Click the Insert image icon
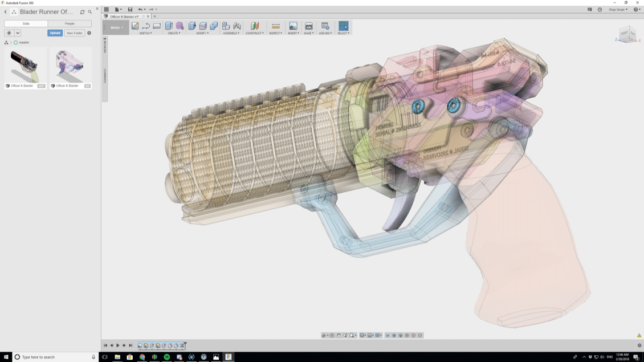Image resolution: width=644 pixels, height=362 pixels. (x=294, y=26)
